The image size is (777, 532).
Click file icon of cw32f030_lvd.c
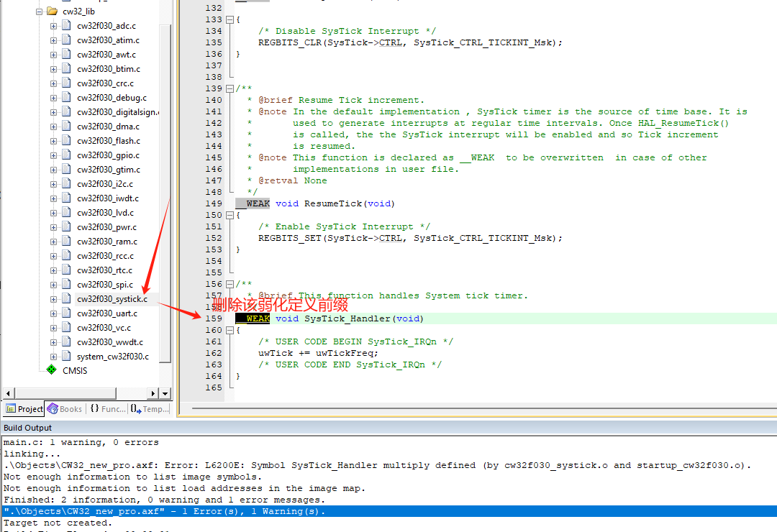pos(66,212)
